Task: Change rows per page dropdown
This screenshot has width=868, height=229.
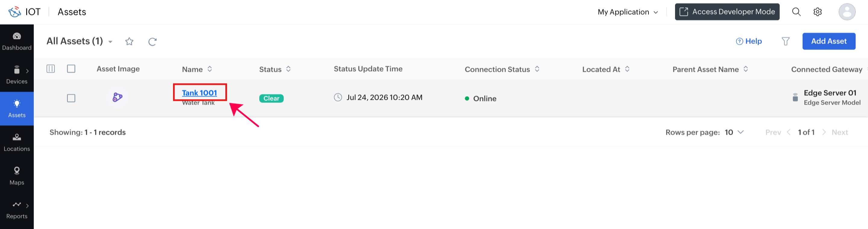Action: point(734,132)
